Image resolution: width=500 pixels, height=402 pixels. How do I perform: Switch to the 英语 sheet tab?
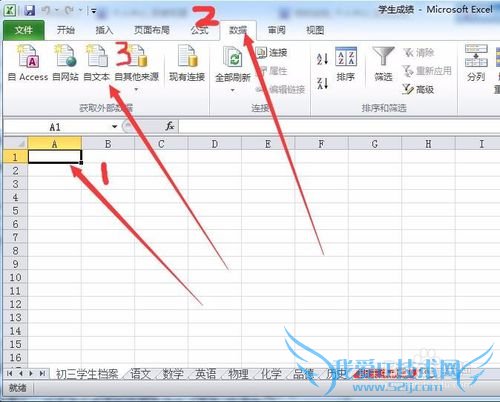[x=205, y=374]
